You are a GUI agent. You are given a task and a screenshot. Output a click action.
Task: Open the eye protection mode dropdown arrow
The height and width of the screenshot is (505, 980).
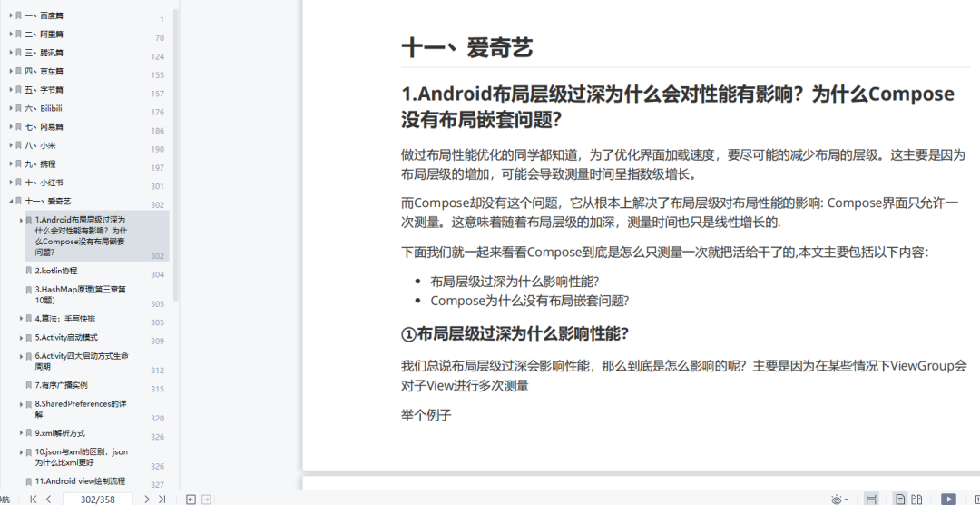pyautogui.click(x=846, y=500)
